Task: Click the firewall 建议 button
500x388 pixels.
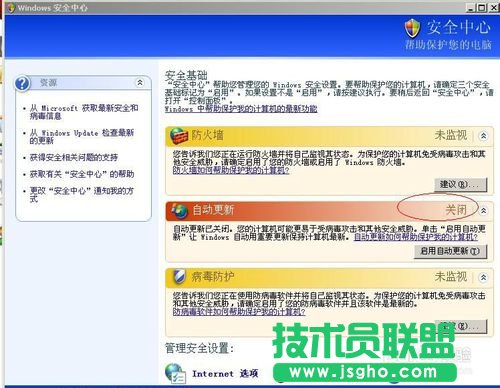Action: [460, 184]
